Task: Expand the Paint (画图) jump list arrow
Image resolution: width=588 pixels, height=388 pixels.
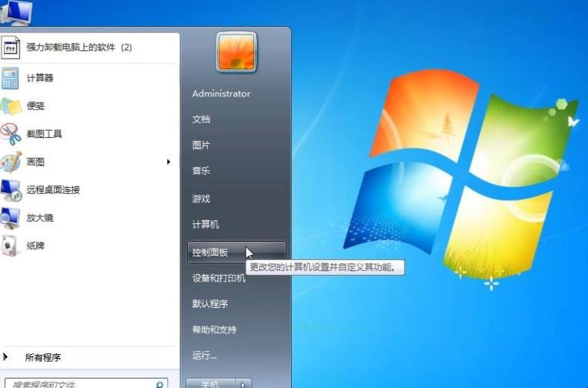Action: [169, 162]
